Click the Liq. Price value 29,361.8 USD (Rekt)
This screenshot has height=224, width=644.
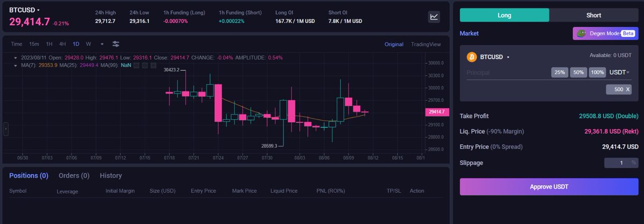tap(611, 131)
